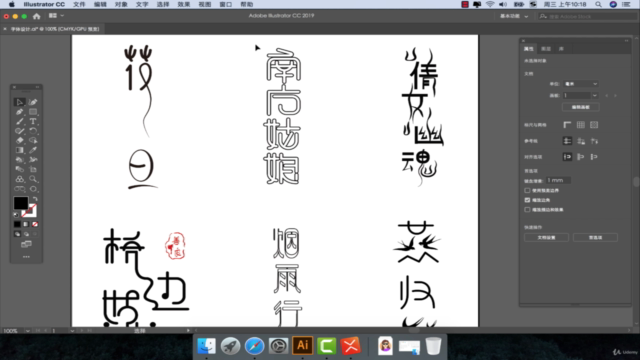This screenshot has height=360, width=640.
Task: Show rulers icon in Properties panel
Action: tap(567, 125)
